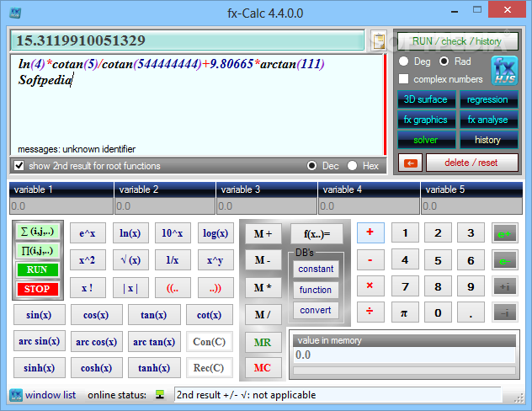This screenshot has height=411, width=532.
Task: Open the DB's convert database
Action: coord(316,310)
